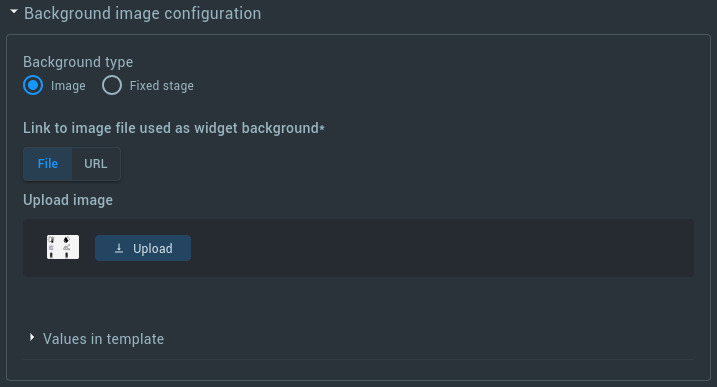This screenshot has width=717, height=387.
Task: Click the download-arrow icon inside Upload
Action: [x=119, y=248]
